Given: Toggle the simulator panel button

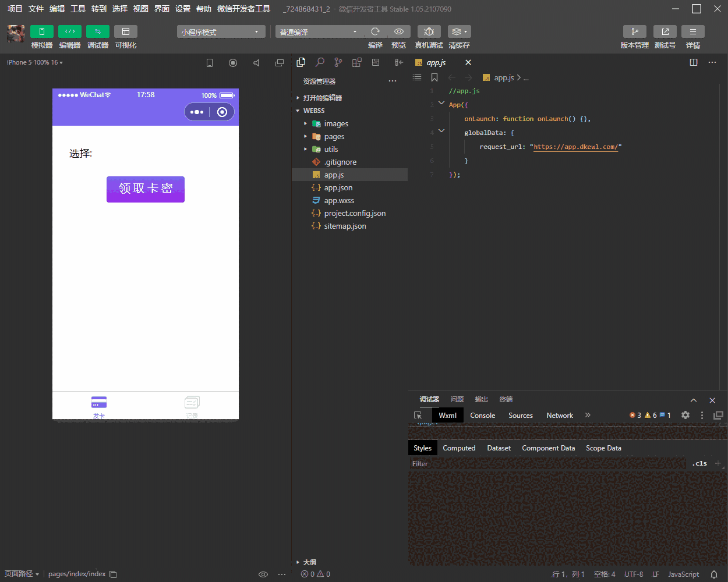Looking at the screenshot, I should [x=42, y=31].
